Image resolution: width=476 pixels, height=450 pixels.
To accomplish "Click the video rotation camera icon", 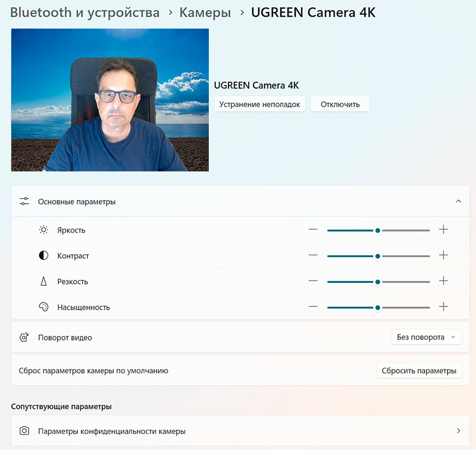I will pos(24,337).
